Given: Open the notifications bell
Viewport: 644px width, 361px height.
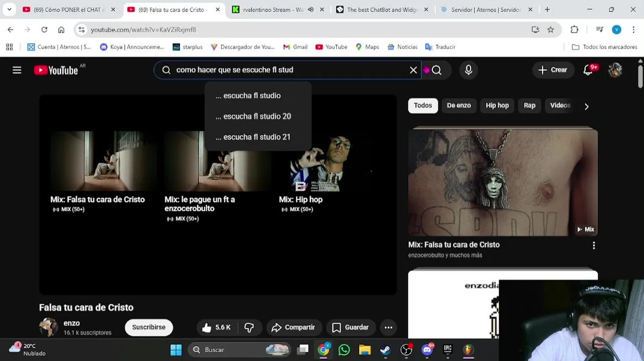Looking at the screenshot, I should tap(588, 70).
